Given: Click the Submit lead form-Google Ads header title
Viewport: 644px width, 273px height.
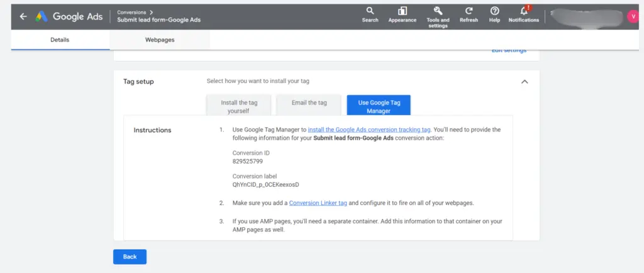Looking at the screenshot, I should (159, 19).
